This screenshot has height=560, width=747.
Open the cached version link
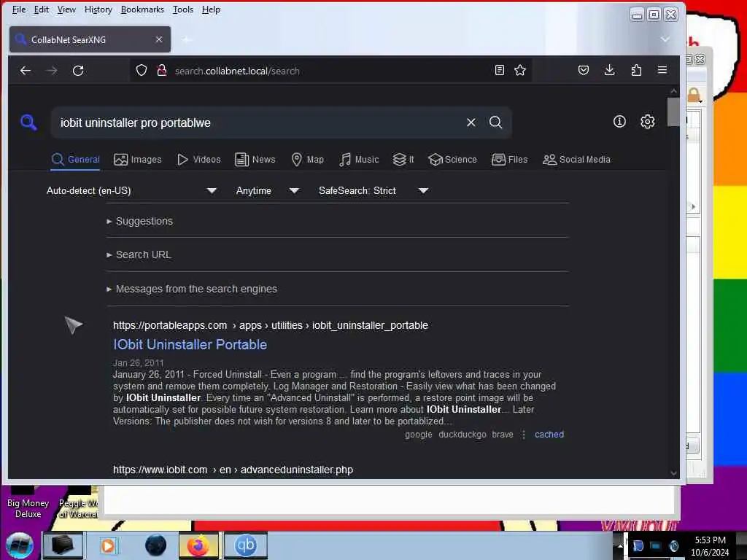click(549, 435)
